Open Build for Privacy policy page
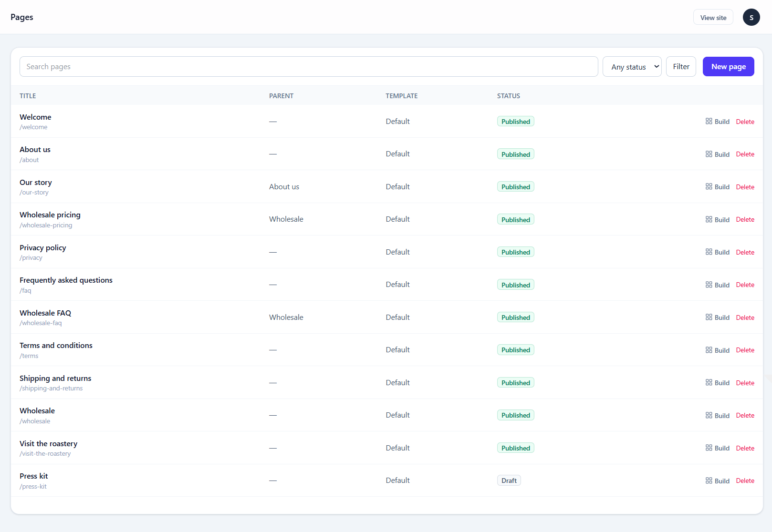The width and height of the screenshot is (772, 532). [x=717, y=252]
